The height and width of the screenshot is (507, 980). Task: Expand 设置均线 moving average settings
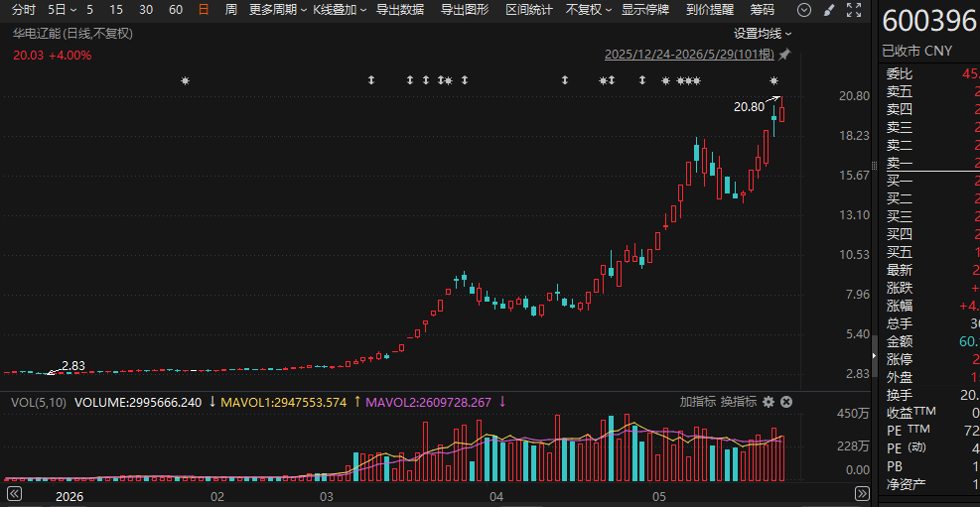tap(762, 34)
